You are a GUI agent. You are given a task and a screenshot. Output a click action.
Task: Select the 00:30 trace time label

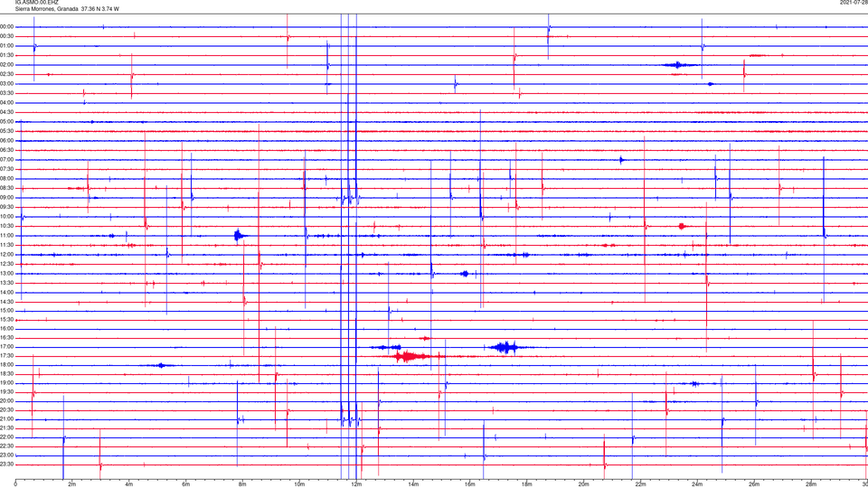[7, 36]
